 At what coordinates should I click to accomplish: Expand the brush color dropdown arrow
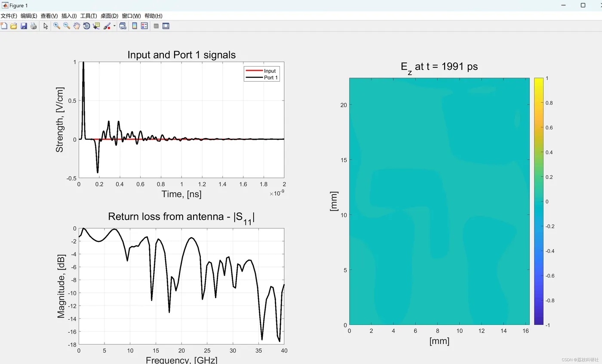coord(114,26)
